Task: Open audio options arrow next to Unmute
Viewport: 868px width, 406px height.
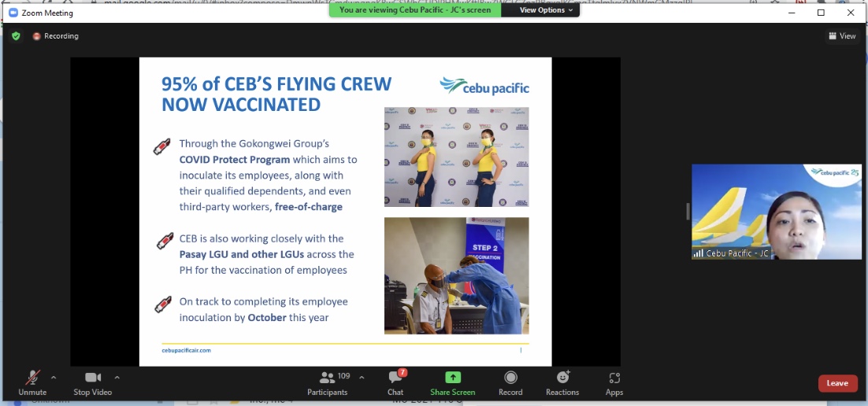Action: pos(53,378)
